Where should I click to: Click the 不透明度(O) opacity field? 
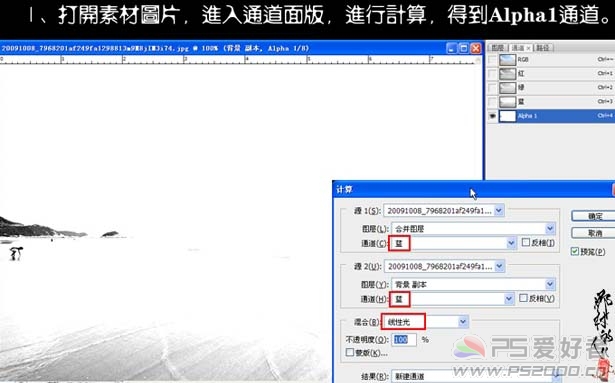404,340
